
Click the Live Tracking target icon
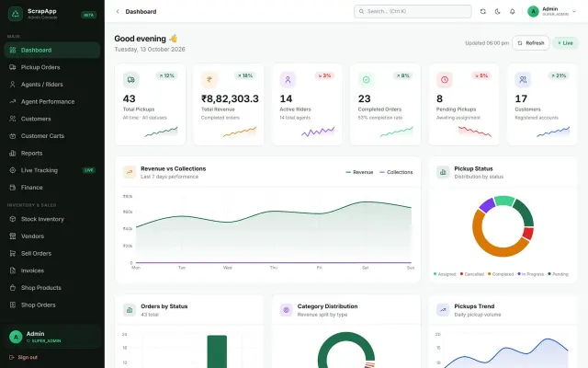coord(13,170)
